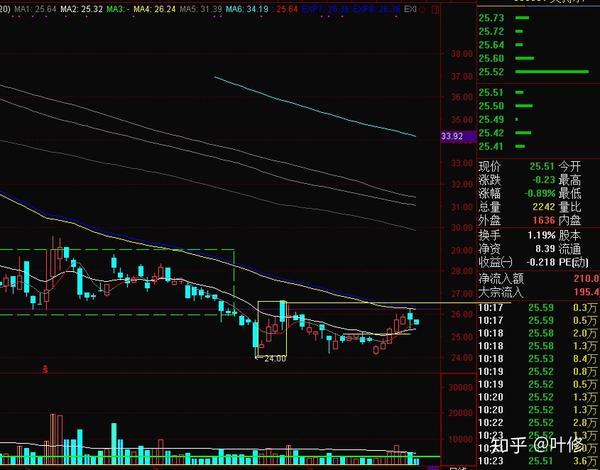Click the 1.19% 换手 turnover value
Viewport: 600px width, 470px height.
(541, 235)
